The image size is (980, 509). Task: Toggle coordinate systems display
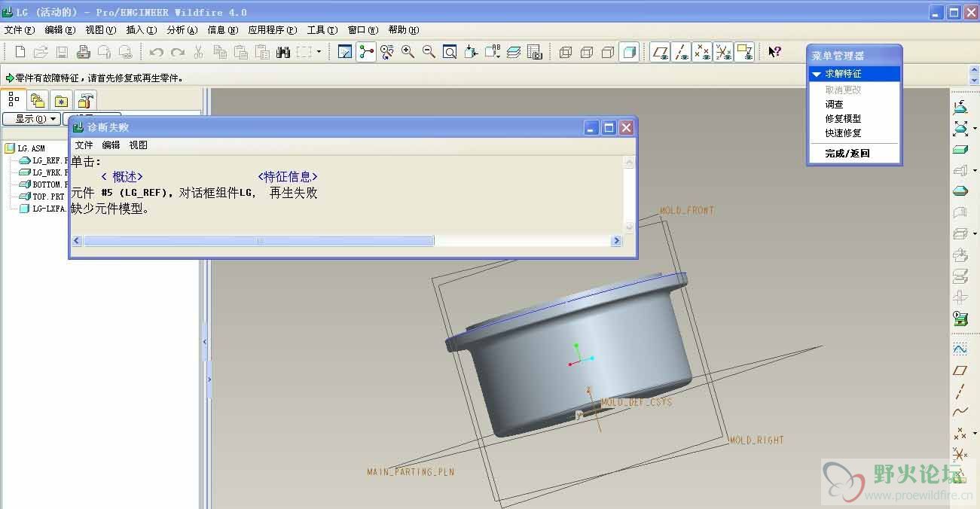click(x=723, y=52)
